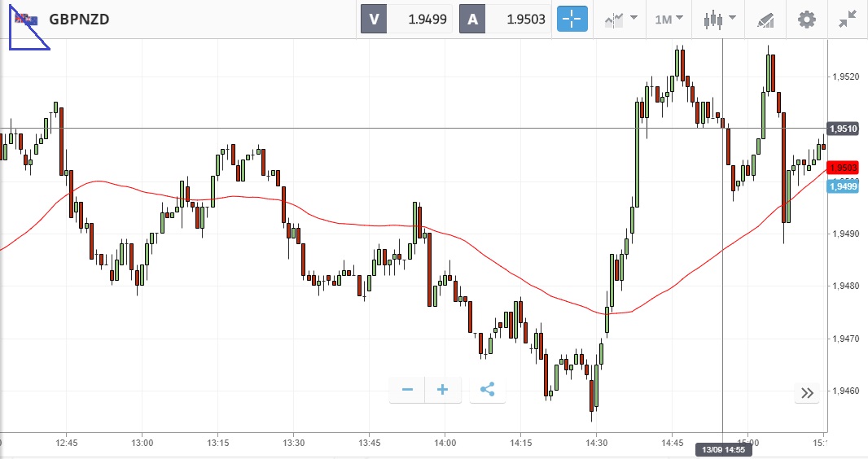
Task: Click the grey 1.9510 crosshair price label
Action: pos(842,129)
